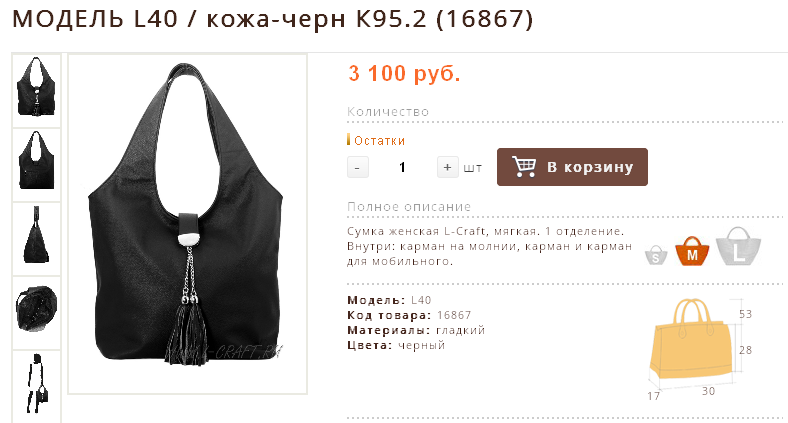The image size is (788, 423).
Task: Click the large main bag image
Action: [x=187, y=224]
